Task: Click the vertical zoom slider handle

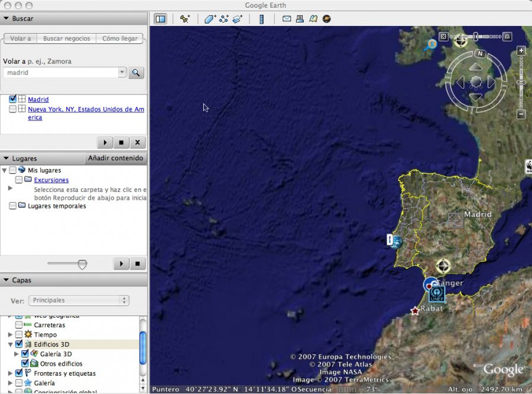Action: point(521,82)
